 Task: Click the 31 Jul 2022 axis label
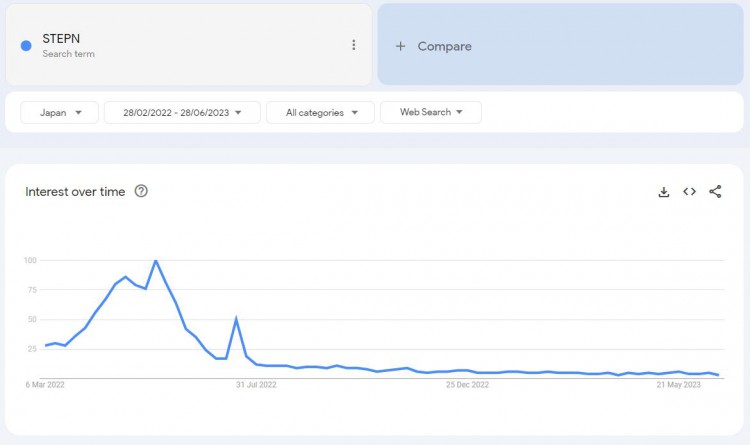pos(255,384)
